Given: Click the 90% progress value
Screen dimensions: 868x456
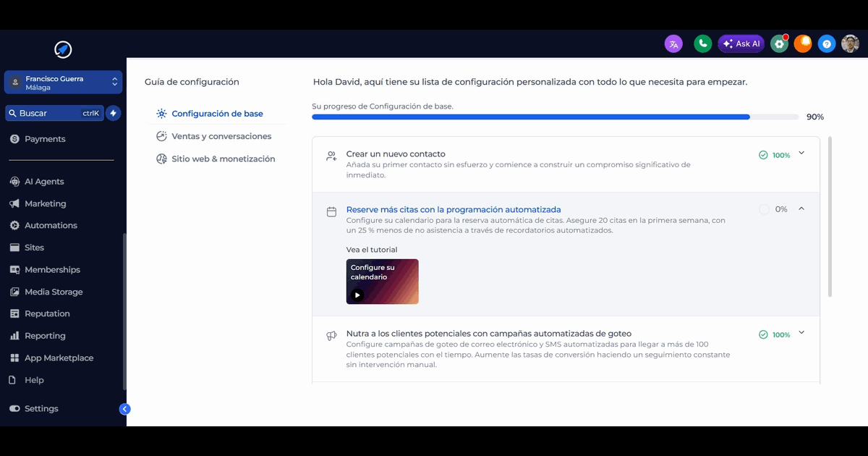Looking at the screenshot, I should click(x=815, y=117).
